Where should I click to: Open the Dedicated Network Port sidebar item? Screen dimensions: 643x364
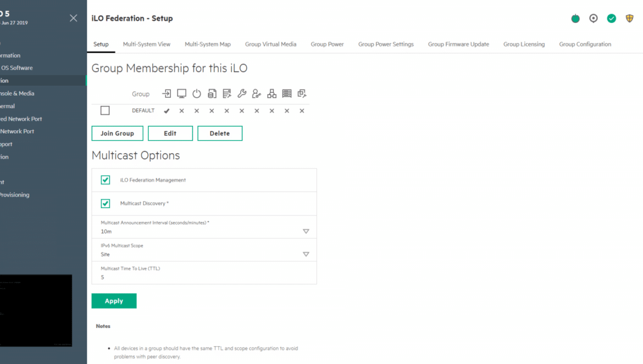[x=21, y=119]
